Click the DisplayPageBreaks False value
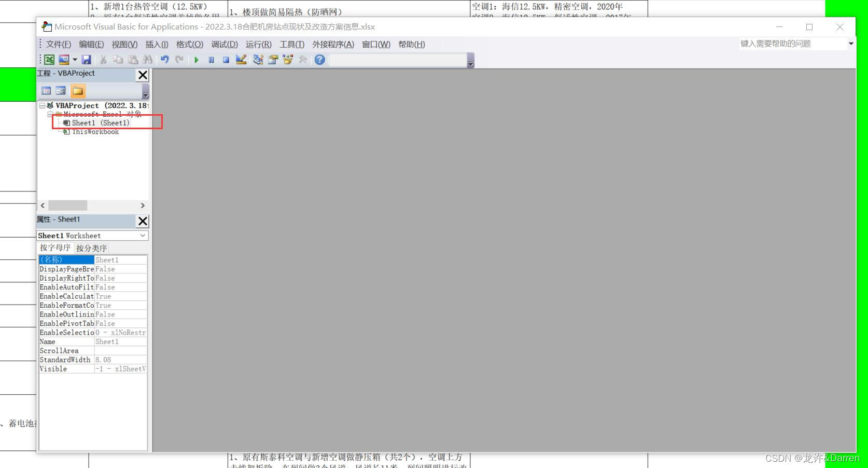Image resolution: width=868 pixels, height=468 pixels. pos(120,269)
